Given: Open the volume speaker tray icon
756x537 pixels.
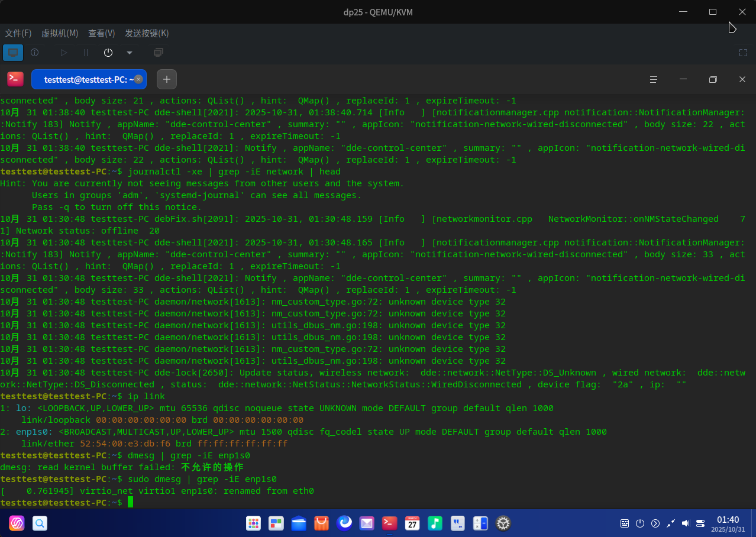Looking at the screenshot, I should point(686,523).
